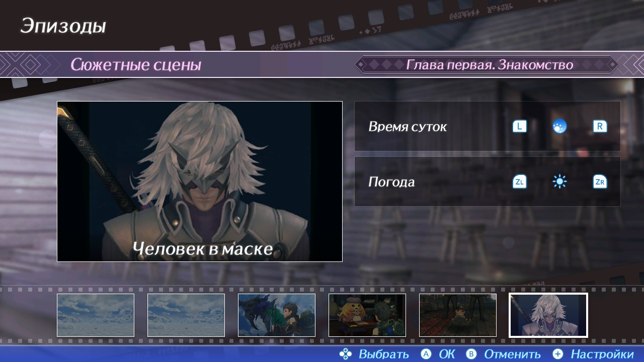Viewport: 644px width, 362px height.
Task: Select the second sky scene thumbnail
Action: pyautogui.click(x=186, y=315)
